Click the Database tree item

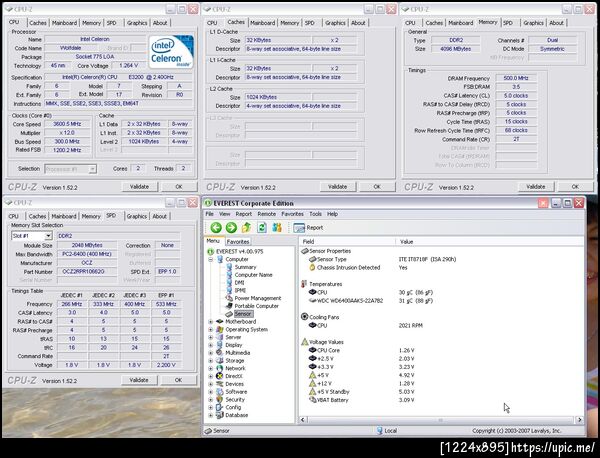tap(236, 415)
